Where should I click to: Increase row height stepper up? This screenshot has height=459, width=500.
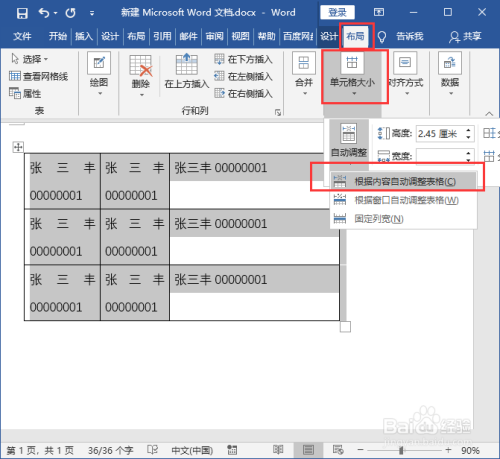click(468, 130)
